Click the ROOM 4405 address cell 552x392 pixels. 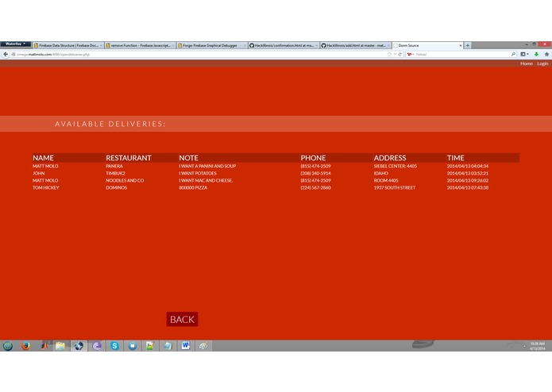(386, 180)
